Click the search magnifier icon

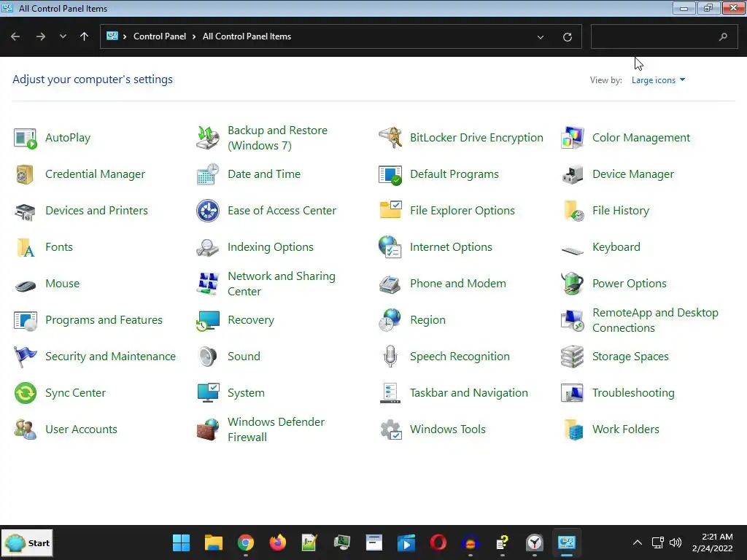(x=723, y=36)
